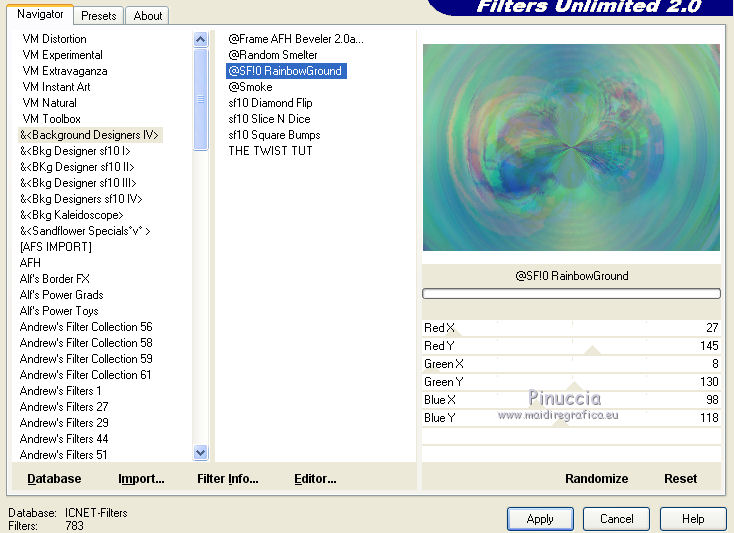Select Andrew's Filters 1
This screenshot has width=734, height=533.
click(x=60, y=391)
